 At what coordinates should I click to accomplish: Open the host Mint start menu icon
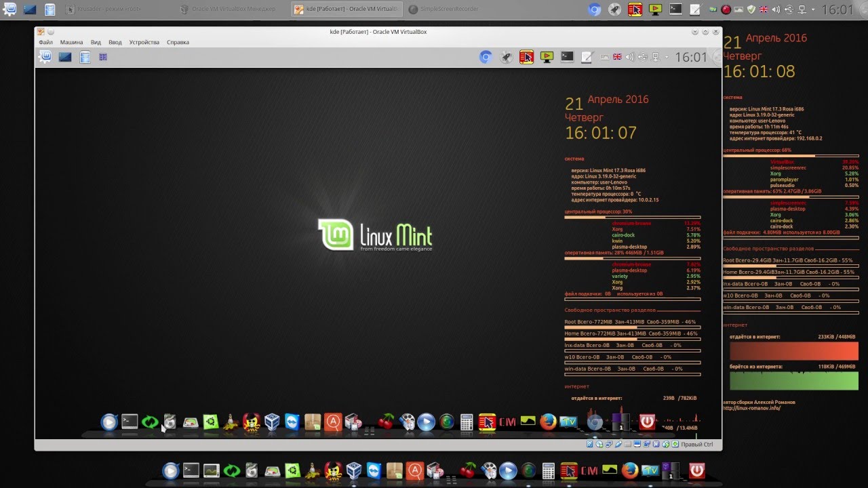pyautogui.click(x=10, y=9)
